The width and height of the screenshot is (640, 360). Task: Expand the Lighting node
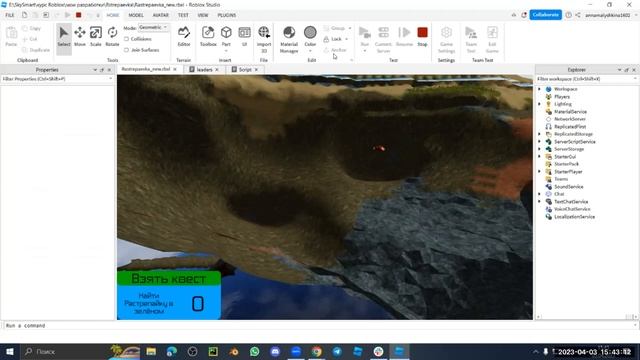tap(540, 104)
